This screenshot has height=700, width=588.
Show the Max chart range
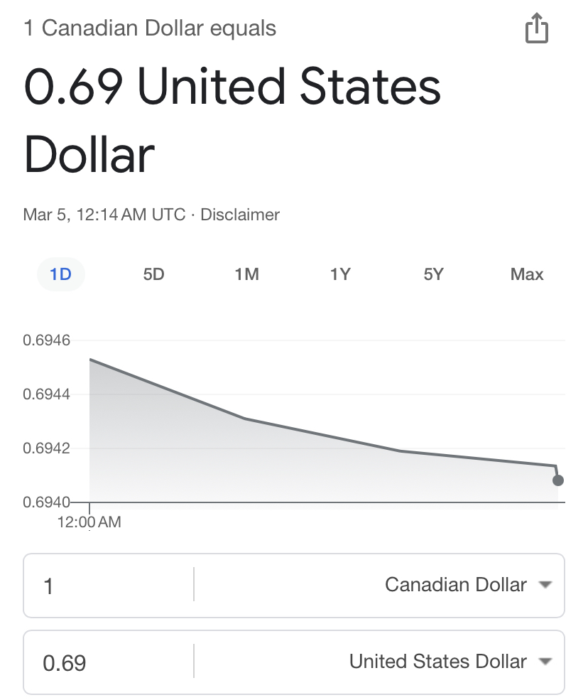click(x=527, y=274)
